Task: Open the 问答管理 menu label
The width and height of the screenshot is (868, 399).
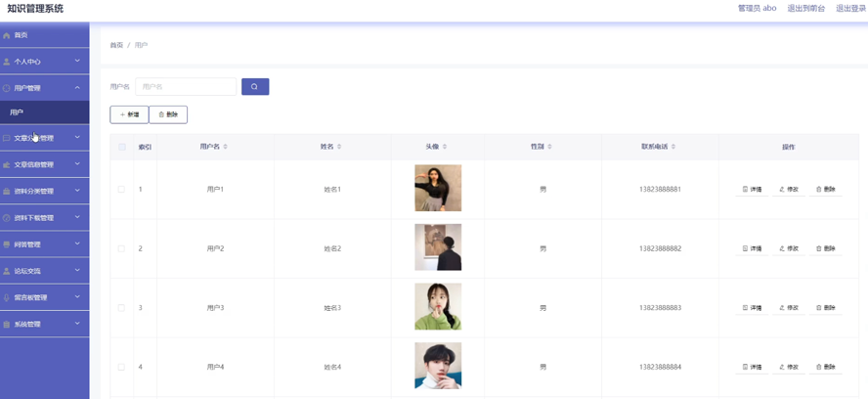Action: [x=27, y=244]
